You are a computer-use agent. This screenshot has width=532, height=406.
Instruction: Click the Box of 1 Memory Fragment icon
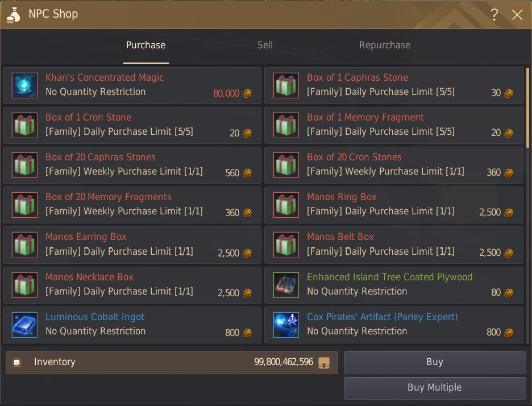point(286,125)
